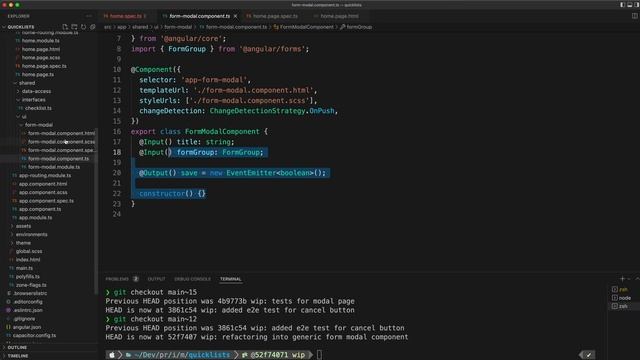Click the split editor icon in the top right

[x=635, y=16]
